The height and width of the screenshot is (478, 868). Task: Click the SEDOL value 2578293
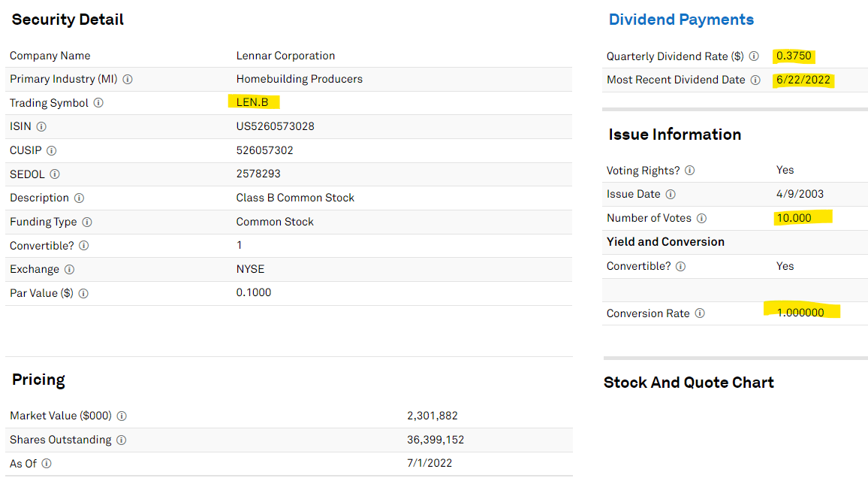pos(258,174)
